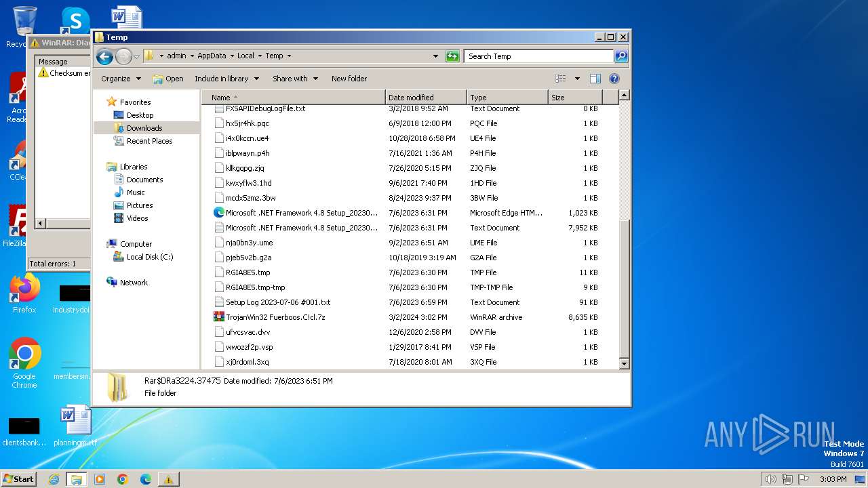Click admin in the address breadcrumb
The width and height of the screenshot is (868, 488).
(x=176, y=56)
